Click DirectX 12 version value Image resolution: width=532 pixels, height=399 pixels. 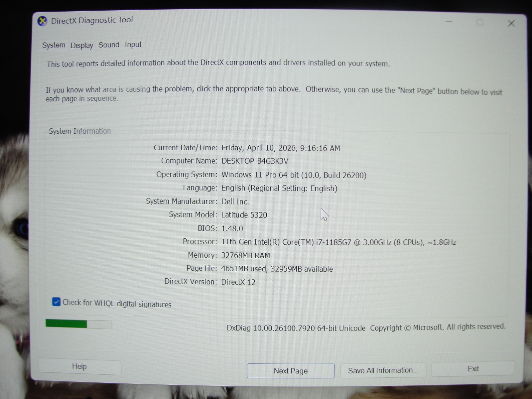(238, 282)
